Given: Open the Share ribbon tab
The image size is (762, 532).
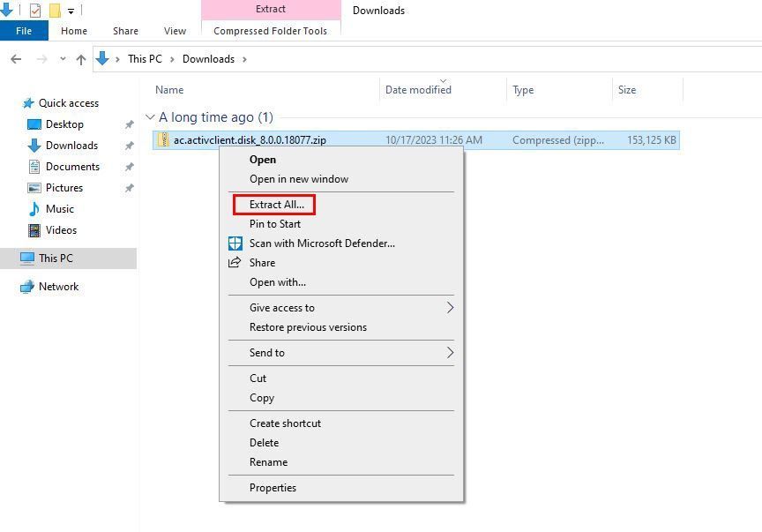Looking at the screenshot, I should (x=125, y=31).
